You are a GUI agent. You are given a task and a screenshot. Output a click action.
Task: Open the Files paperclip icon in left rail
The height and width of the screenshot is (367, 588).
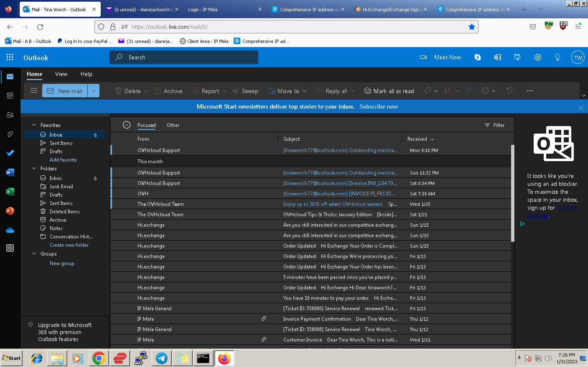coord(10,134)
